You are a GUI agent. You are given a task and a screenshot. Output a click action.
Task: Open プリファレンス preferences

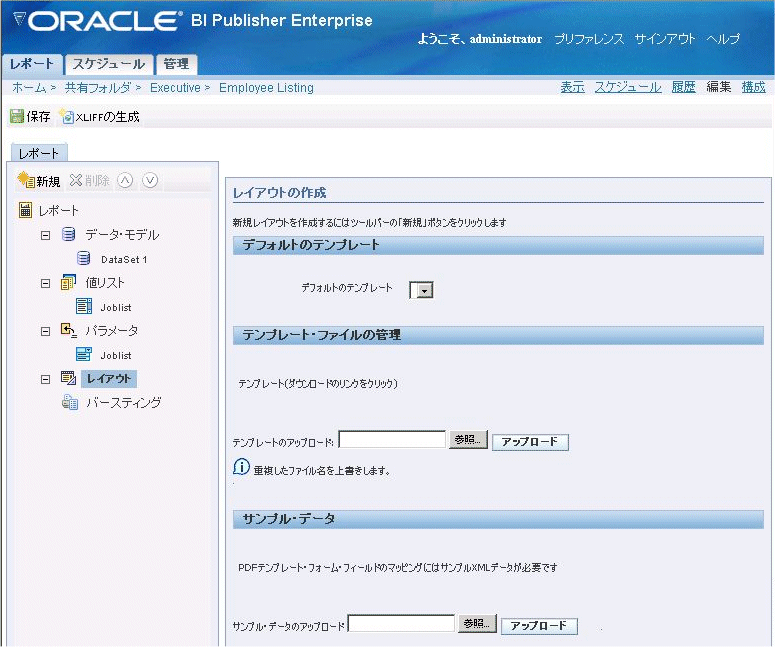(x=589, y=39)
